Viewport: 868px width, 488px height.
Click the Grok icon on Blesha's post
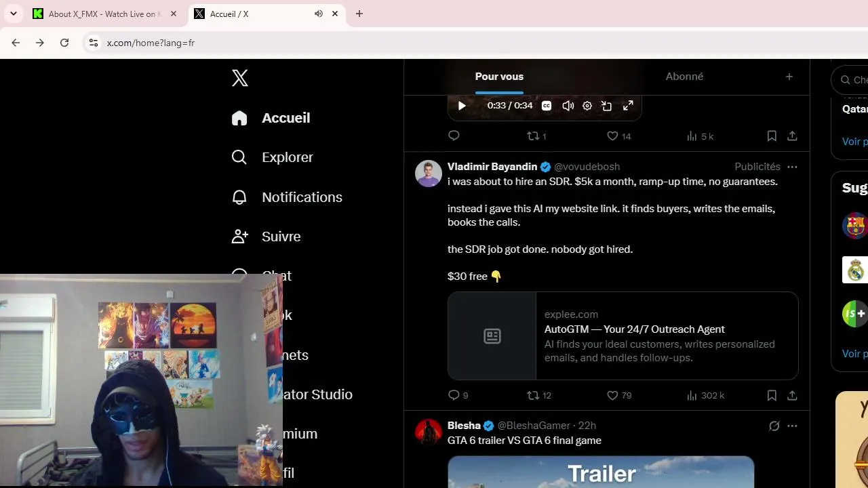point(774,426)
